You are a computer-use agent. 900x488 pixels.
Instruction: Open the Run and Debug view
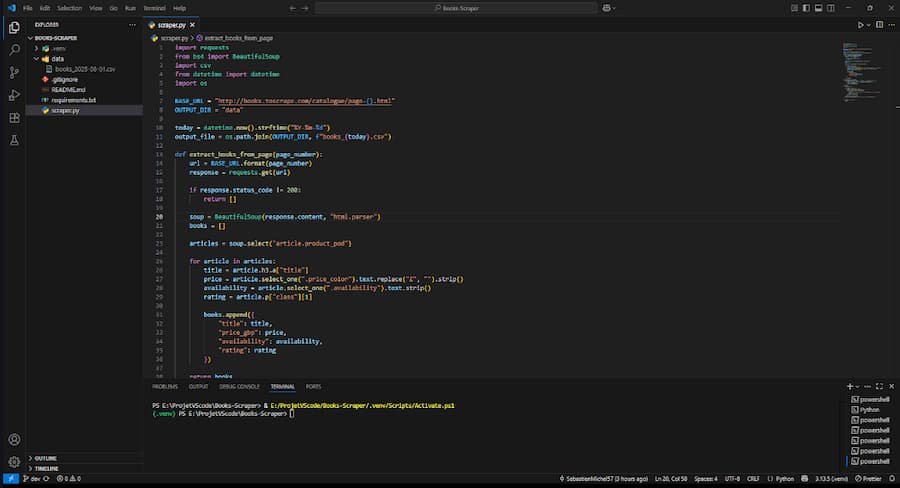click(x=14, y=95)
